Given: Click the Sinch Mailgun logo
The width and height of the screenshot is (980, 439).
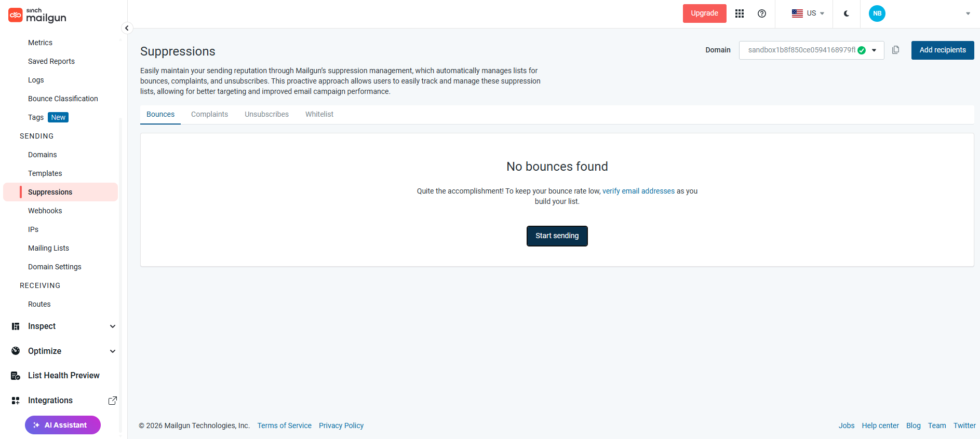Looking at the screenshot, I should point(37,16).
